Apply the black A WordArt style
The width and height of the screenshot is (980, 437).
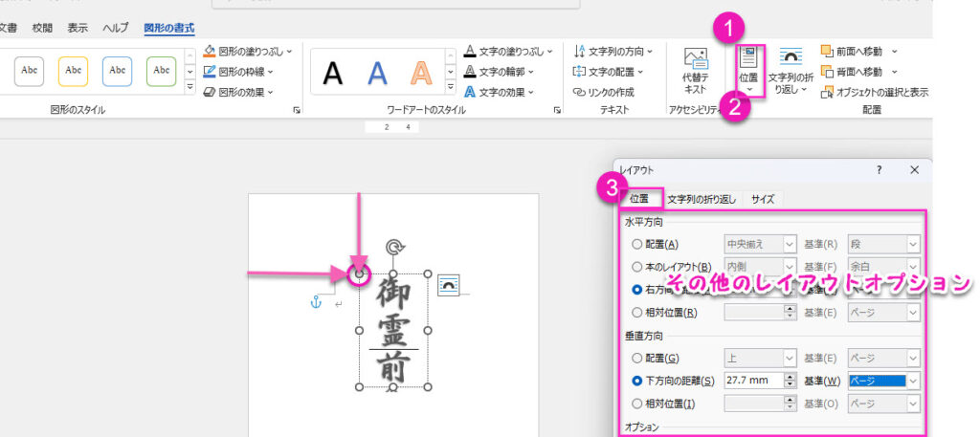tap(332, 74)
